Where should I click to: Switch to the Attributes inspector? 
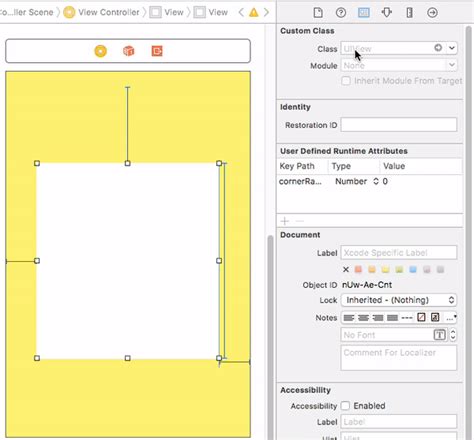click(387, 13)
